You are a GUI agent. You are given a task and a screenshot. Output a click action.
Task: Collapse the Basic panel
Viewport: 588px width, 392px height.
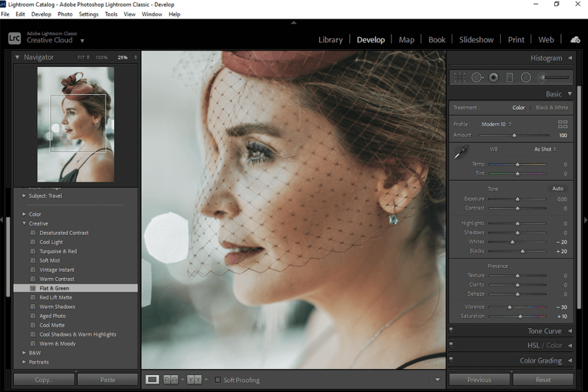coord(568,94)
